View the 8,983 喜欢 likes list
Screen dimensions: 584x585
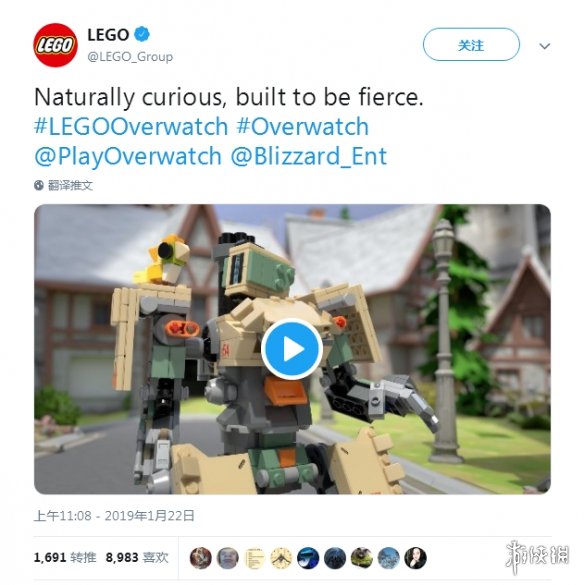click(x=137, y=557)
